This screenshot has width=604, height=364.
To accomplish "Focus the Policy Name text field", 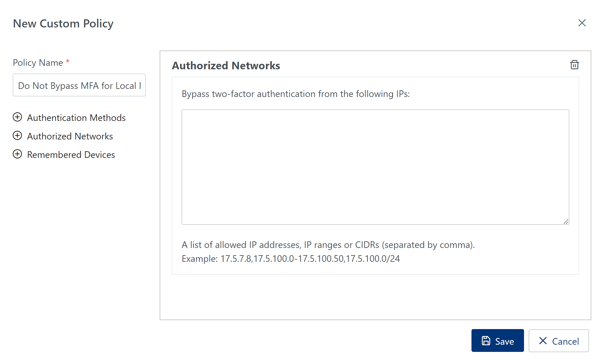I will [x=79, y=85].
